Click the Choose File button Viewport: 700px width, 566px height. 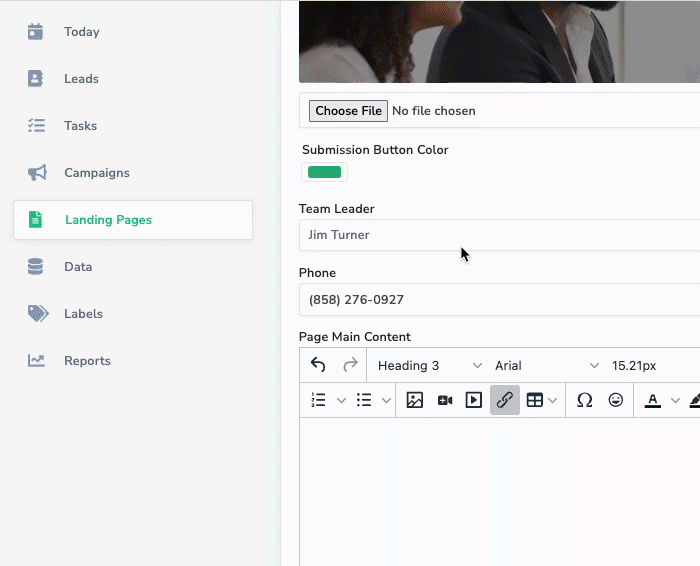click(348, 111)
